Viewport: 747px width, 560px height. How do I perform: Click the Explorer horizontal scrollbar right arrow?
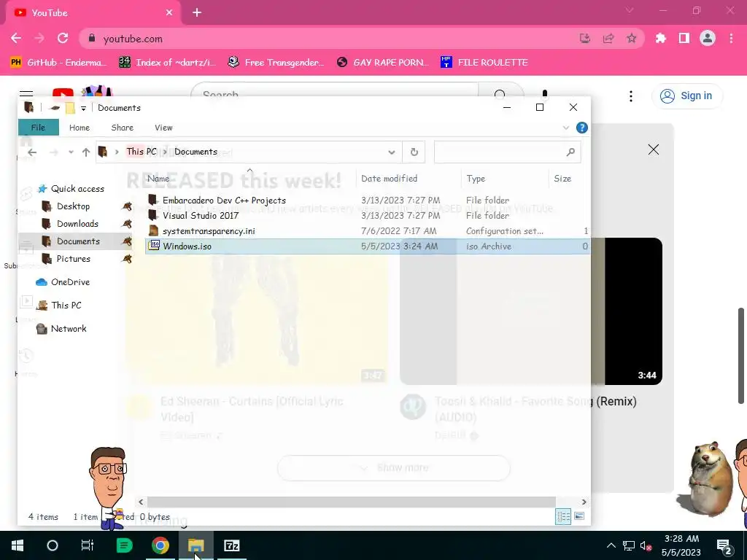click(x=584, y=502)
